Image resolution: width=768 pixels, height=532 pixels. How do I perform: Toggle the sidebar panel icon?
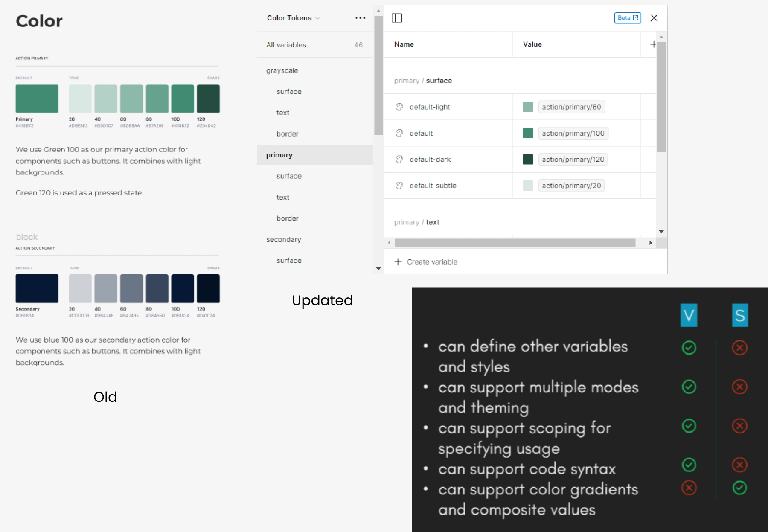[397, 18]
